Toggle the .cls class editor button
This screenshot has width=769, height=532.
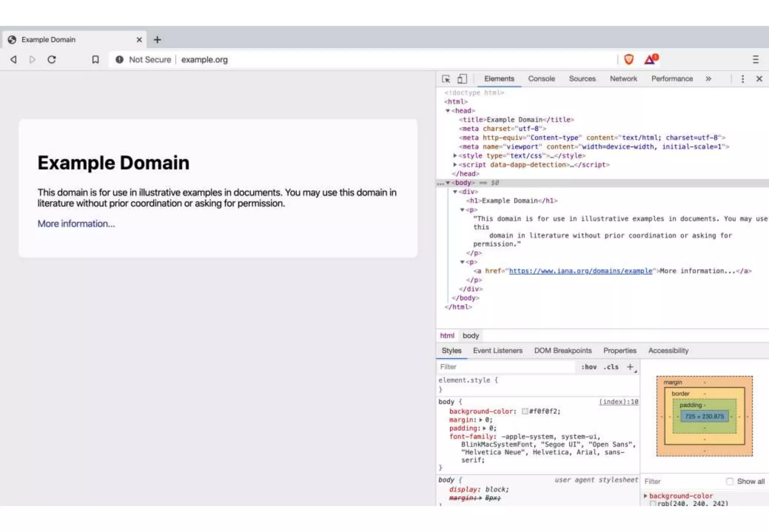coord(611,367)
